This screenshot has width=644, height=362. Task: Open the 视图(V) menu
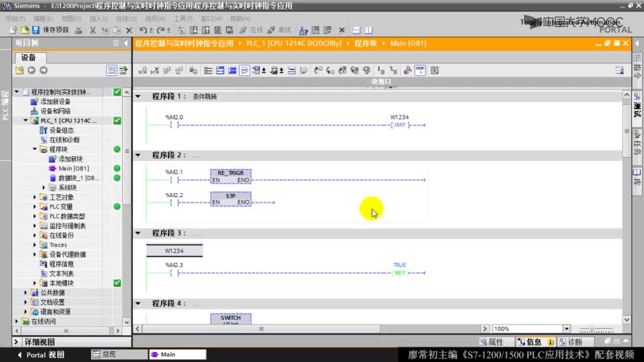tap(71, 19)
